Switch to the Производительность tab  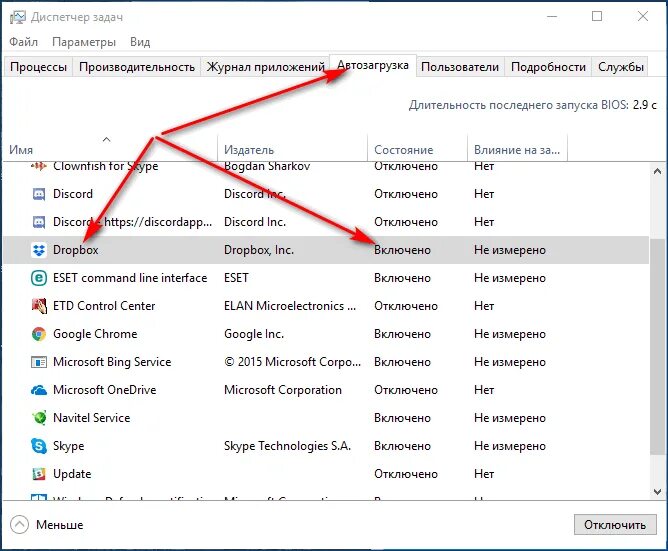tap(137, 67)
